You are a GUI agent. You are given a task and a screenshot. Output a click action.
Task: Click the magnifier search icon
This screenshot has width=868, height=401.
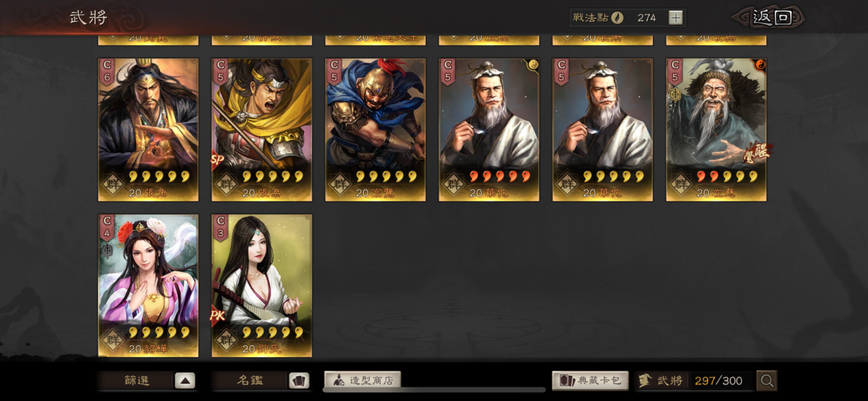tap(767, 381)
